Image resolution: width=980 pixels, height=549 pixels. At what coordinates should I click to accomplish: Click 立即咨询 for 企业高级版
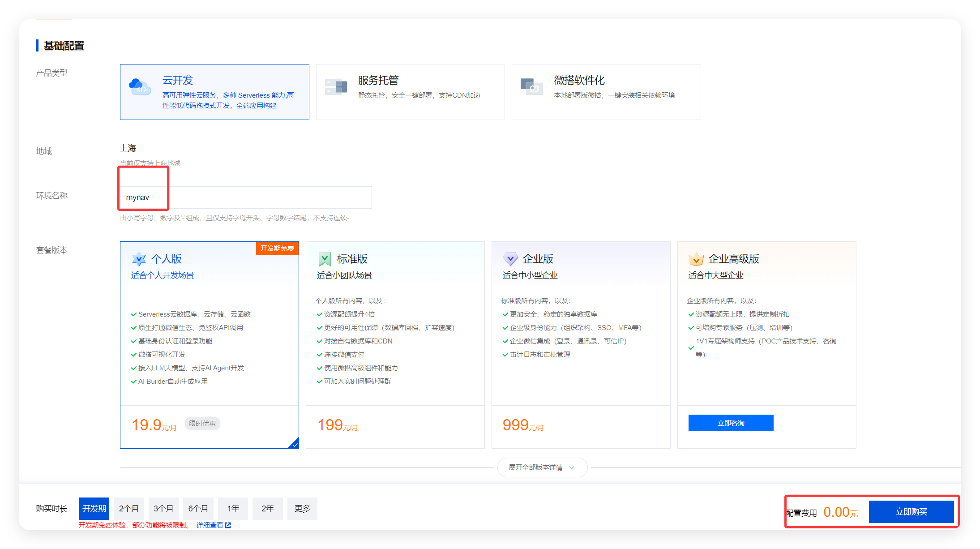[x=731, y=423]
